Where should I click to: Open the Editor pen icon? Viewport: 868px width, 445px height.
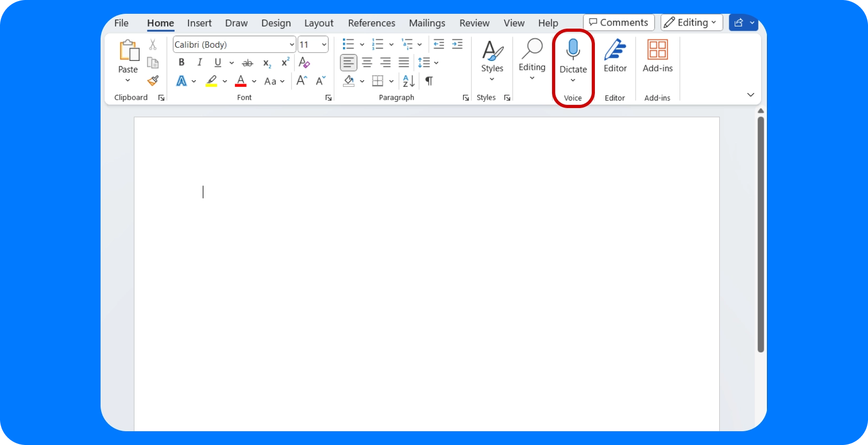615,49
